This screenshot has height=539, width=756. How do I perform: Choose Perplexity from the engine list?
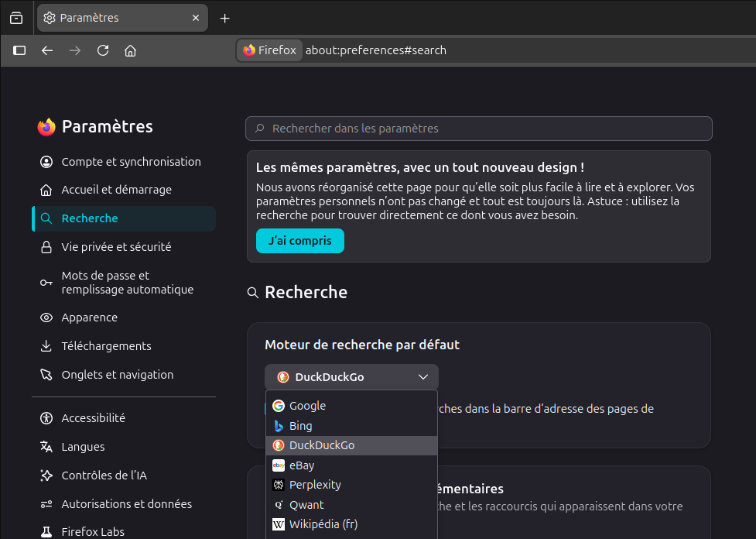click(x=351, y=485)
